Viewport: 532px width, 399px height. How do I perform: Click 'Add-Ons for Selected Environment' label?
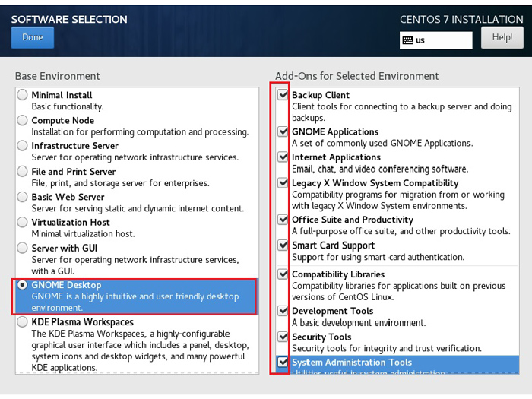pos(357,76)
